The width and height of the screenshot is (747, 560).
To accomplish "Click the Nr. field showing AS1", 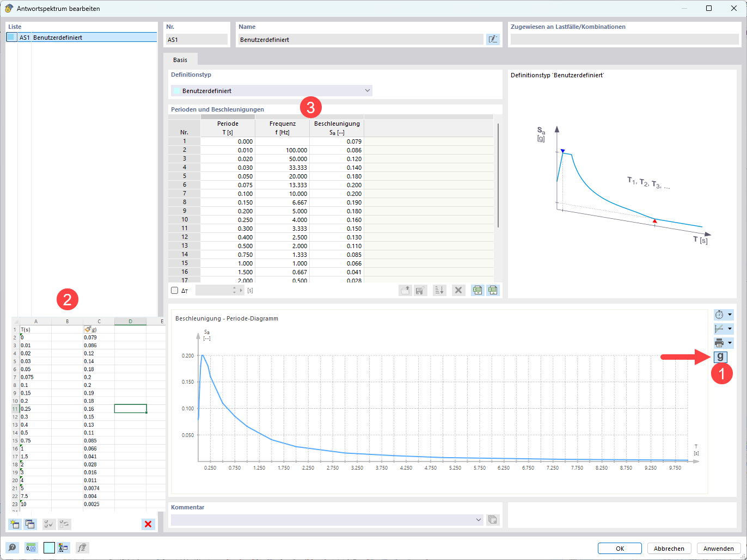I will [x=197, y=39].
